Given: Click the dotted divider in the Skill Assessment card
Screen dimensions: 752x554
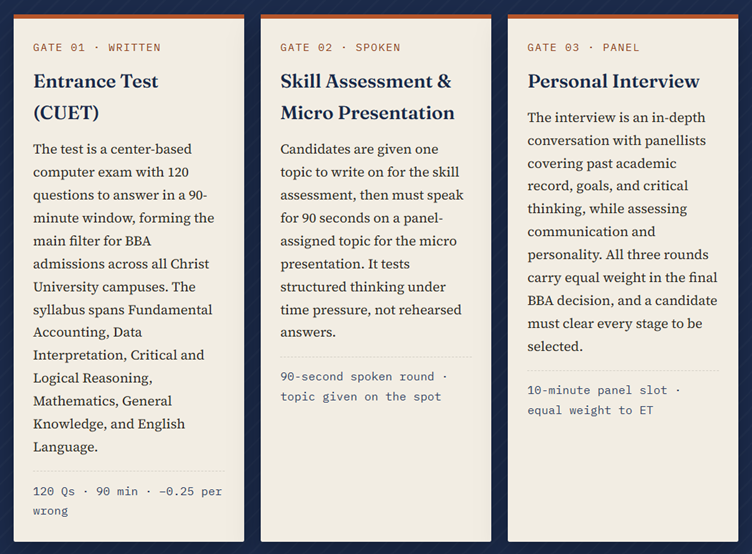Looking at the screenshot, I should (376, 357).
